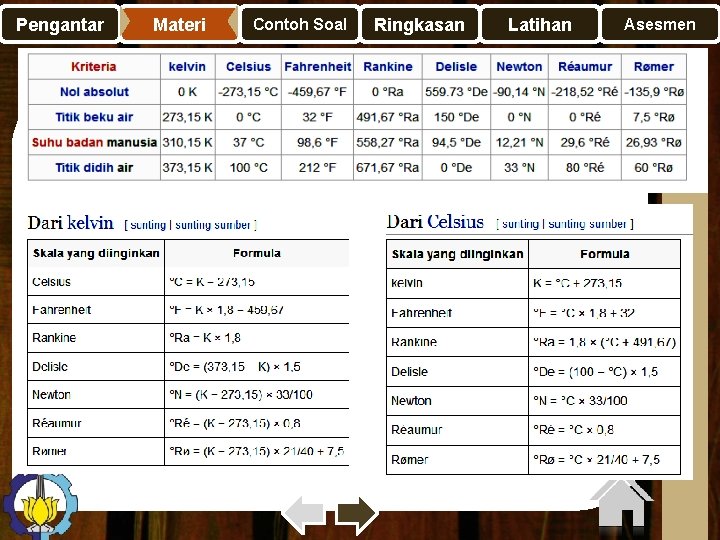Select the '12,21 °N' cell
The width and height of the screenshot is (720, 540).
(519, 142)
